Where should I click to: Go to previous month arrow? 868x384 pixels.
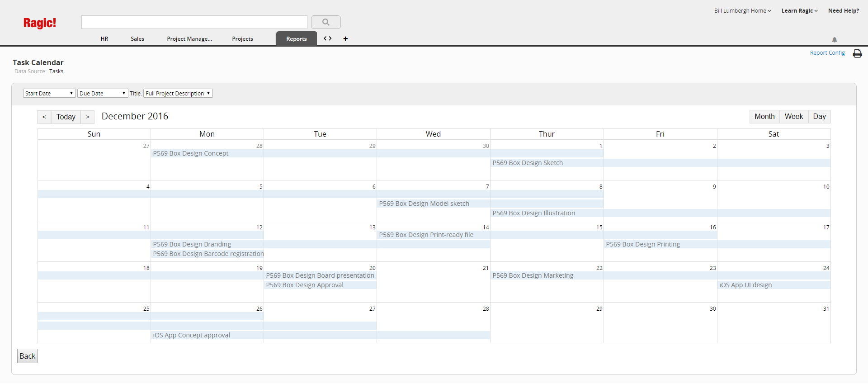point(44,117)
